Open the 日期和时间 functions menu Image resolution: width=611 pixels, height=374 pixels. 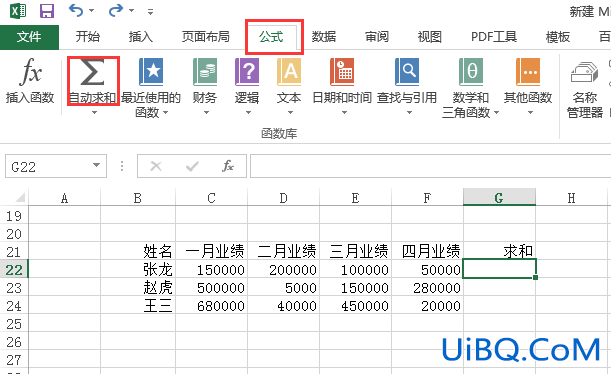pyautogui.click(x=342, y=86)
